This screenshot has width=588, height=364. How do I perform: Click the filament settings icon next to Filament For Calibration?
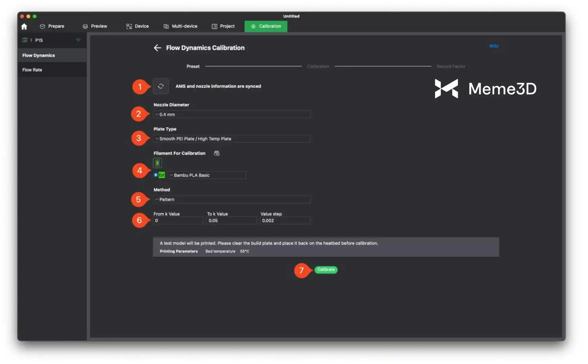[x=217, y=153]
